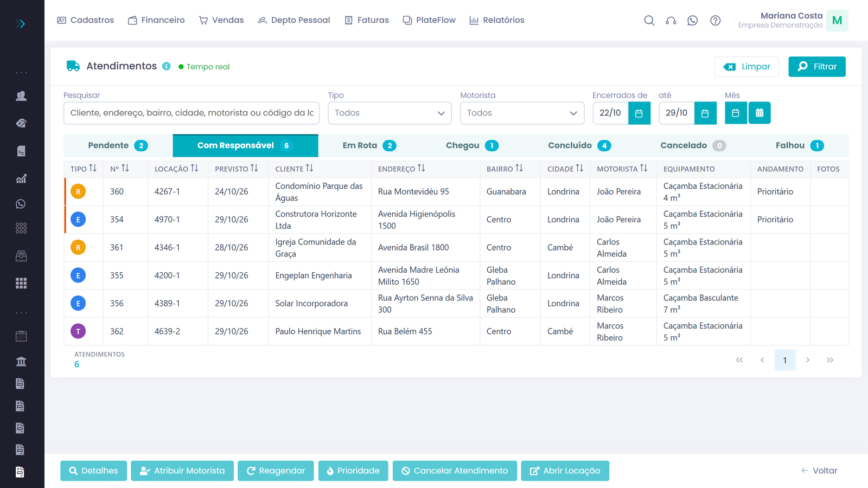
Task: Open the search magnifier in top bar
Action: coord(649,21)
